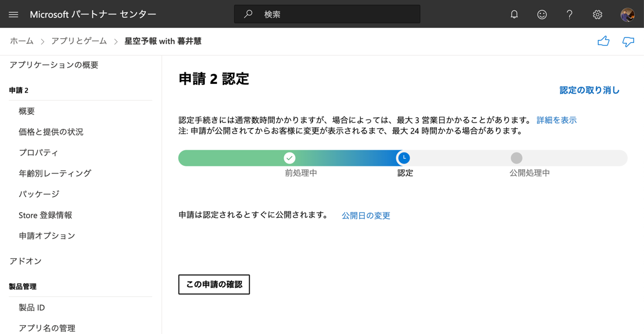Image resolution: width=644 pixels, height=334 pixels.
Task: Click the thumbs up icon
Action: [x=603, y=41]
